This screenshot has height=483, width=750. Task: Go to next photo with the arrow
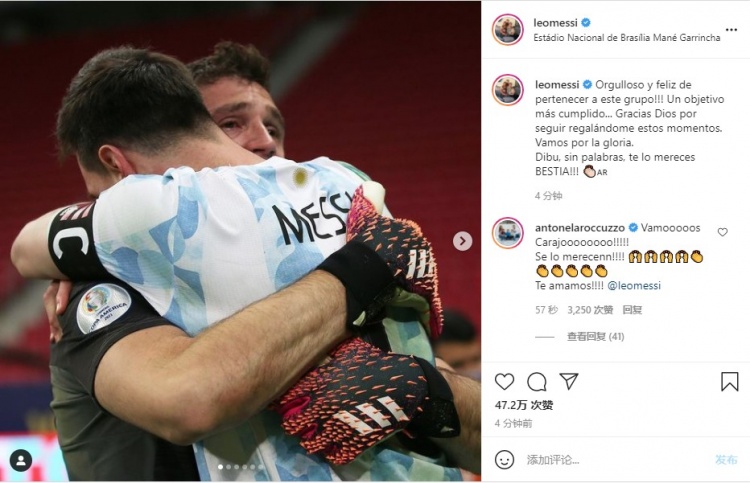point(463,241)
